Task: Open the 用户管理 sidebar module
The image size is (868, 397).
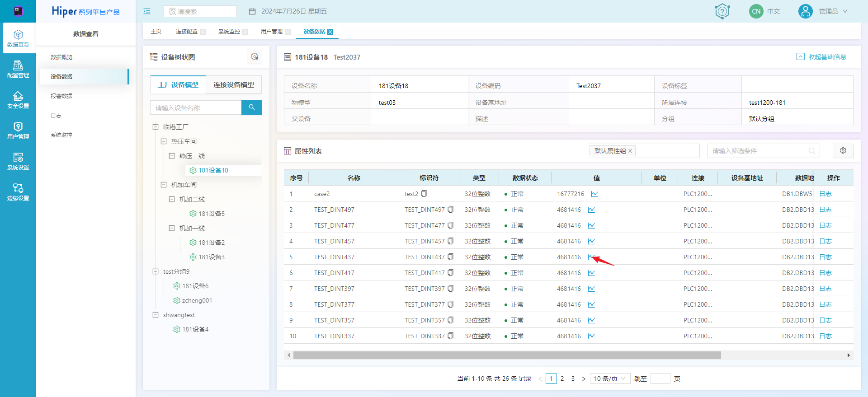Action: 18,131
